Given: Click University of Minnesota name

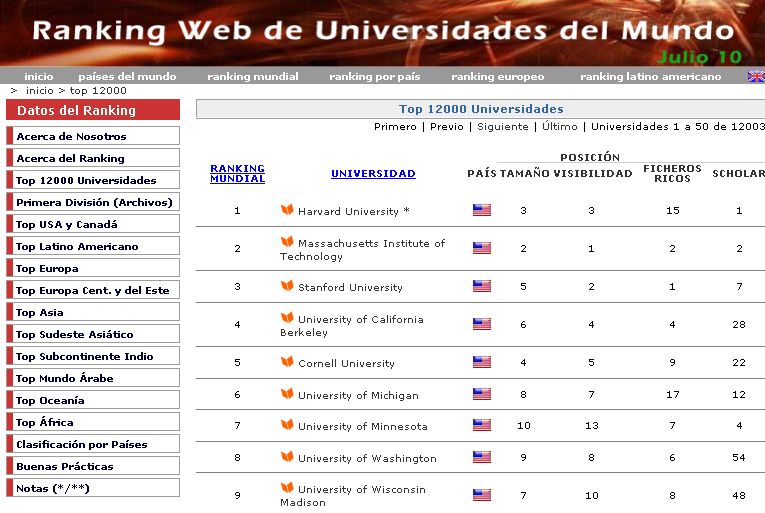Looking at the screenshot, I should point(363,427).
